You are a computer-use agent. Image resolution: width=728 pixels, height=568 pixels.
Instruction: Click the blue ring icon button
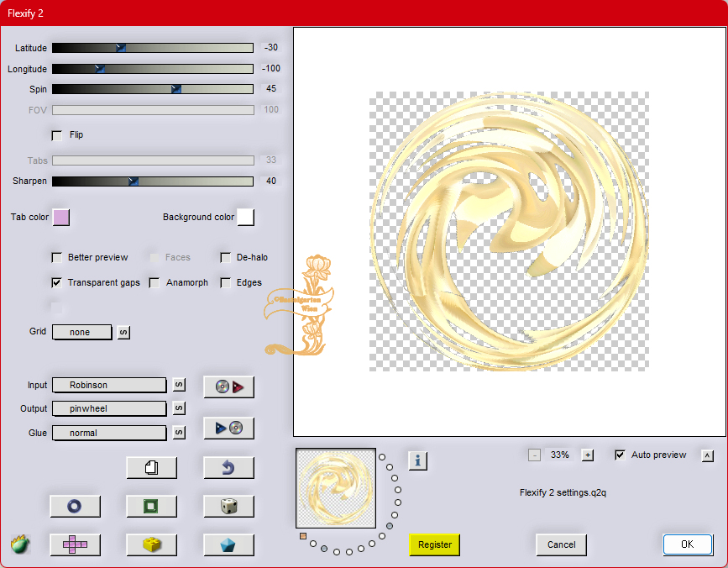click(x=75, y=506)
